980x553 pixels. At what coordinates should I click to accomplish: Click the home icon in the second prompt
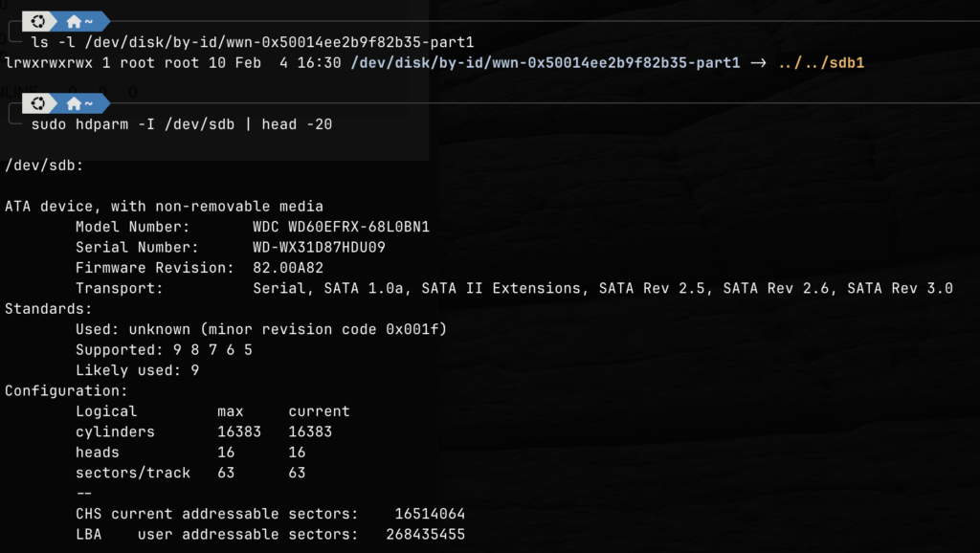pyautogui.click(x=74, y=103)
